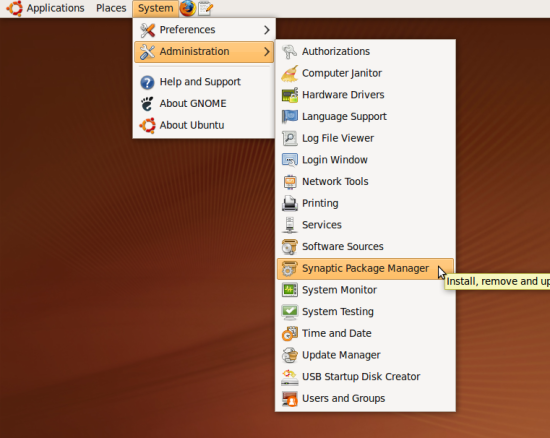
Task: Launch Update Manager
Action: (365, 356)
